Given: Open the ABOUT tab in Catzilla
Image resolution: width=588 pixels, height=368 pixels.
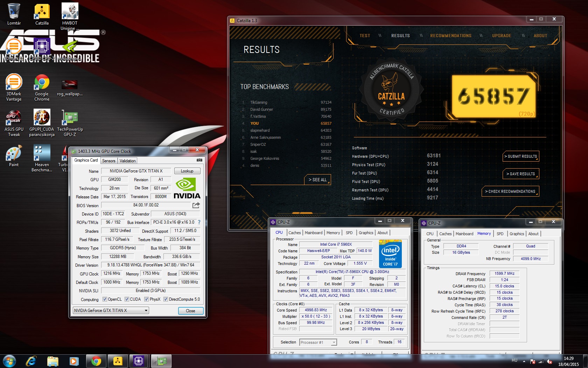Looking at the screenshot, I should tap(540, 36).
